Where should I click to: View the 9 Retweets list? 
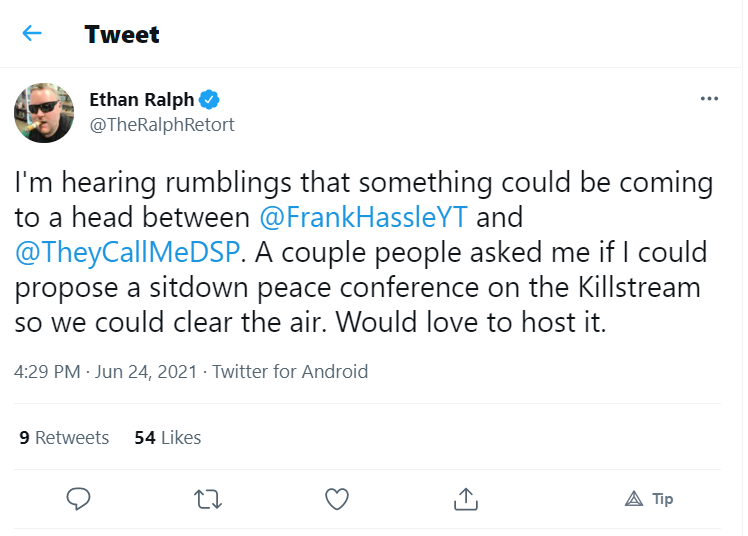click(64, 437)
